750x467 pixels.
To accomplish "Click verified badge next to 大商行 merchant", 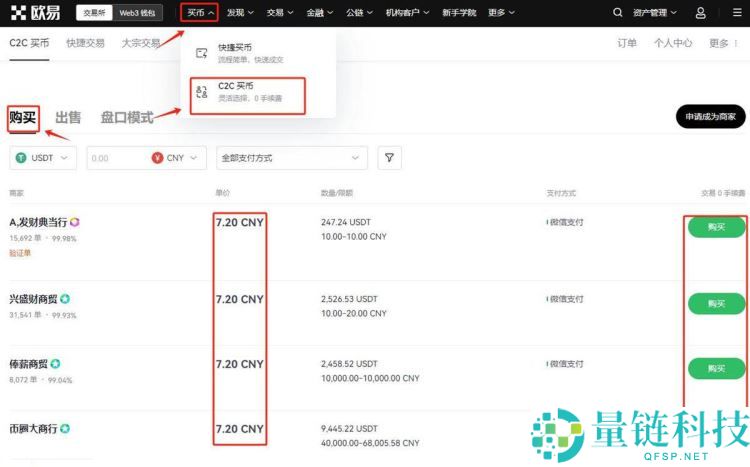I will [65, 429].
